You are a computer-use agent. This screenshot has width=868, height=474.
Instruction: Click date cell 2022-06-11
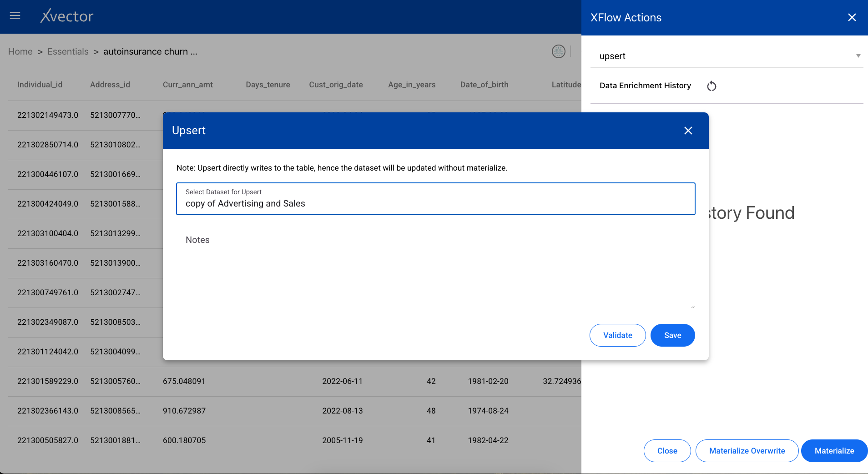click(343, 381)
